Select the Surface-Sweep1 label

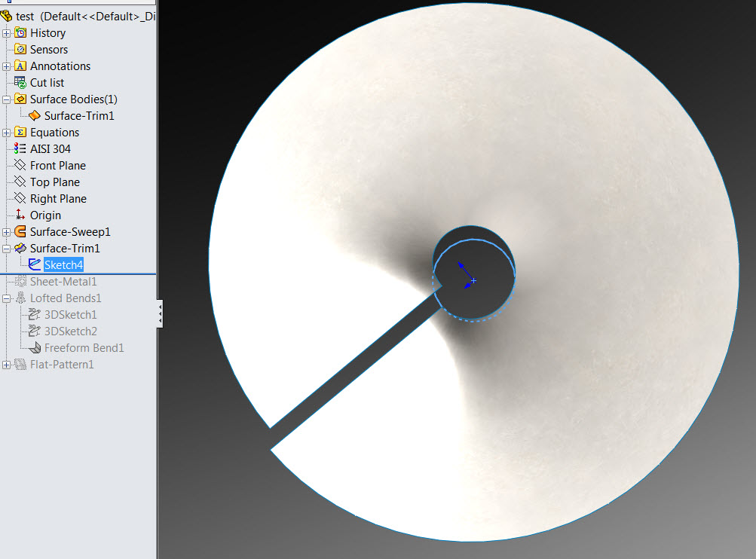tap(70, 232)
